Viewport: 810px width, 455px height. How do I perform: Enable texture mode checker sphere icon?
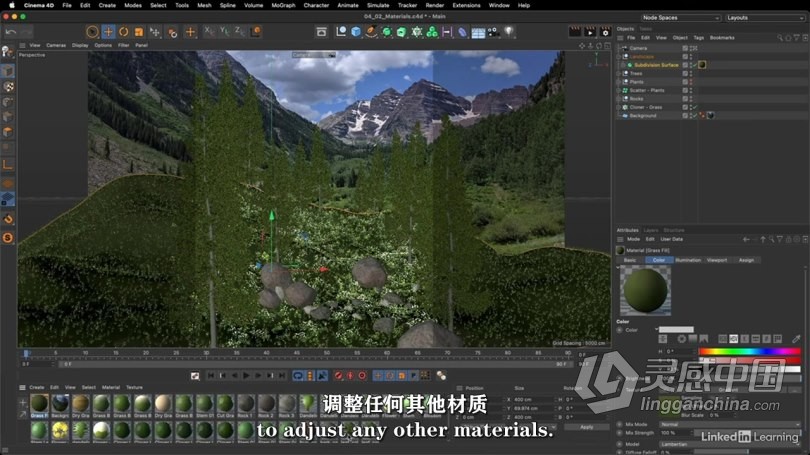(8, 86)
